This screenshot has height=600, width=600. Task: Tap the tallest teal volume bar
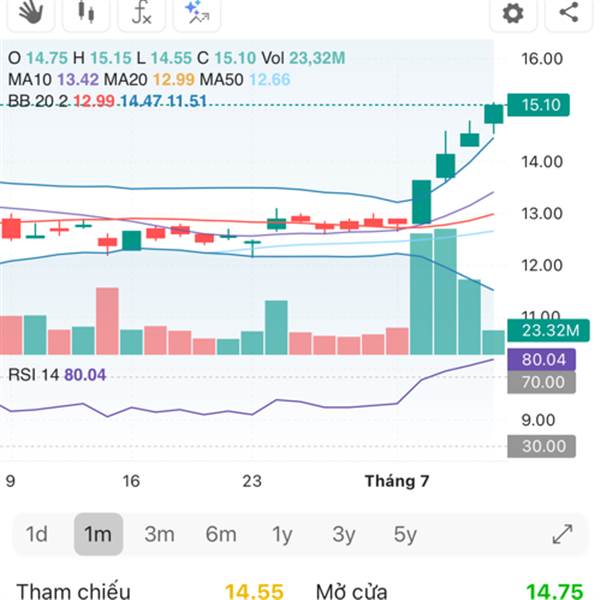point(445,292)
